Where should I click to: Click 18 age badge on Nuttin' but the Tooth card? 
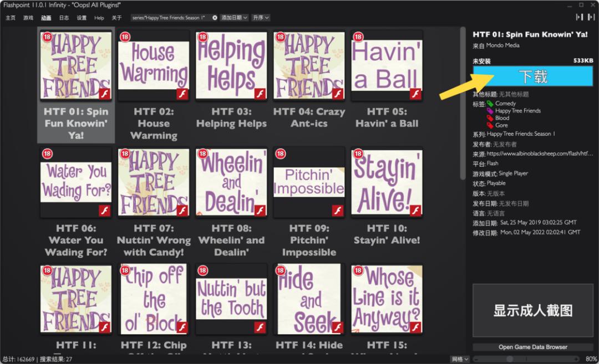[x=202, y=270]
